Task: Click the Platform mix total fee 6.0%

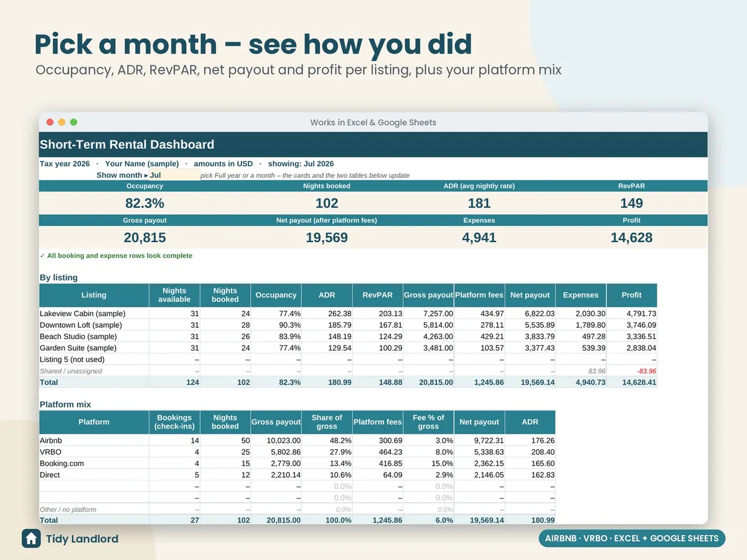Action: click(x=444, y=520)
